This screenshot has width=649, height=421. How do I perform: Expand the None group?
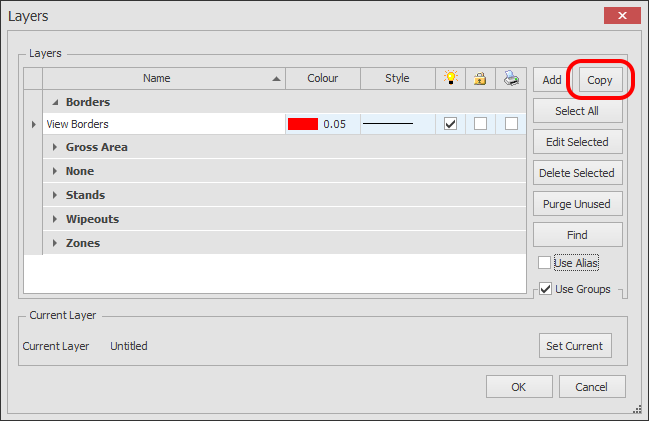pos(55,171)
